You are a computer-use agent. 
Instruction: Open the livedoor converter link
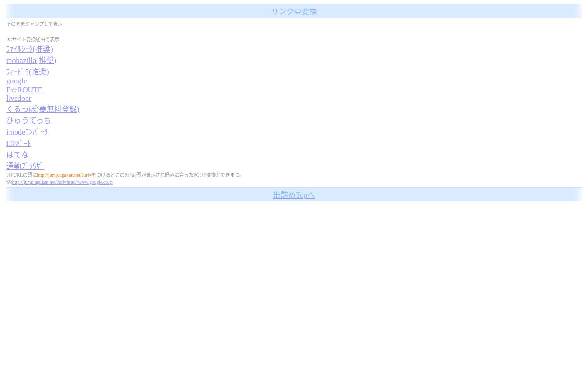click(x=18, y=98)
